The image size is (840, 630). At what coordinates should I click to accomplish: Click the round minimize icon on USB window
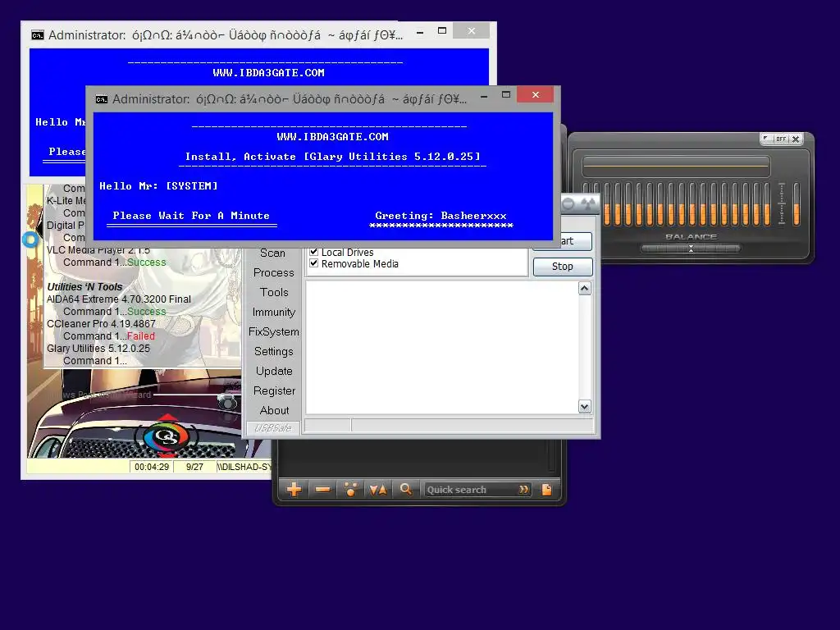click(568, 203)
